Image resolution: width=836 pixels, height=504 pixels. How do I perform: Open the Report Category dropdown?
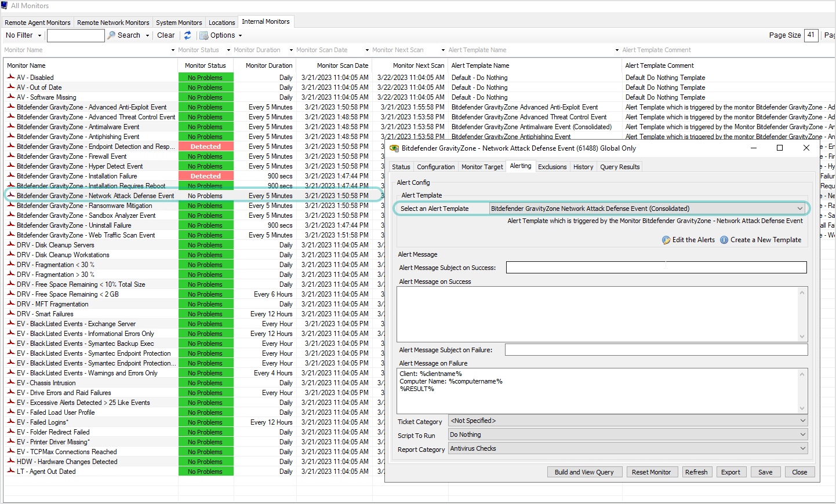803,448
